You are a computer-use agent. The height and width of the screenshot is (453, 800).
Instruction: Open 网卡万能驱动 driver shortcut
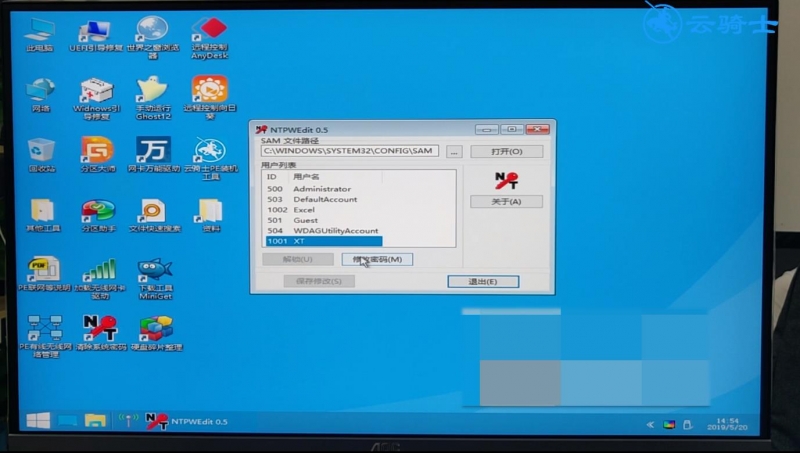(x=154, y=154)
